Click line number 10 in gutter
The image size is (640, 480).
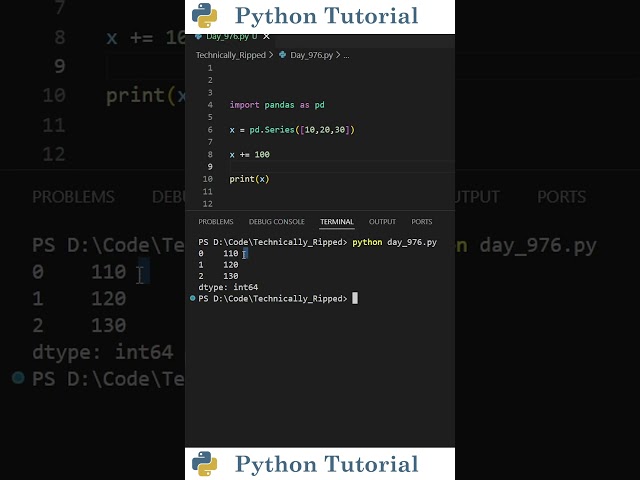(x=208, y=179)
